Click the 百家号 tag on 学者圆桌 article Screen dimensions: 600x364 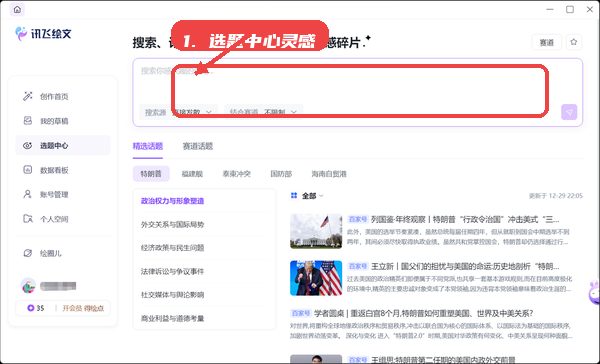point(300,313)
